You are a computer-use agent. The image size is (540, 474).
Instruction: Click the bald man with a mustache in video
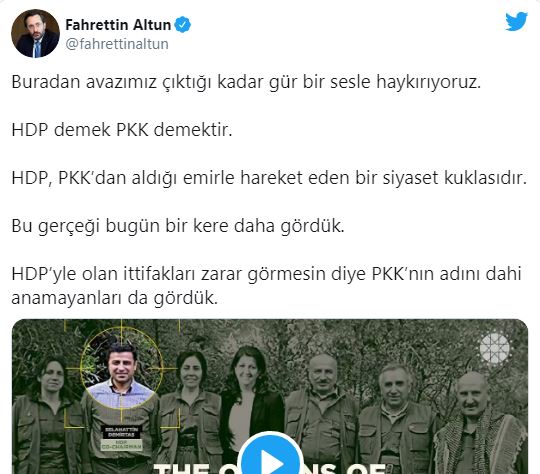322,413
